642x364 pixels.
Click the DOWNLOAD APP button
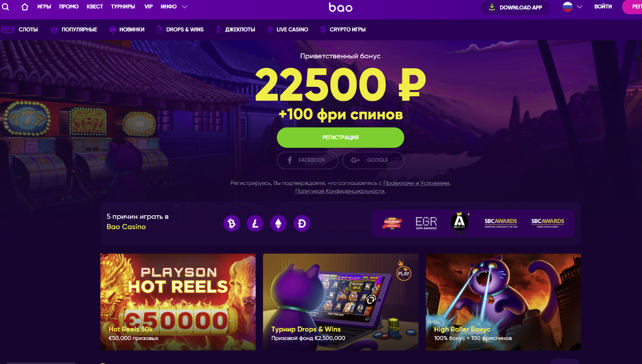point(515,8)
